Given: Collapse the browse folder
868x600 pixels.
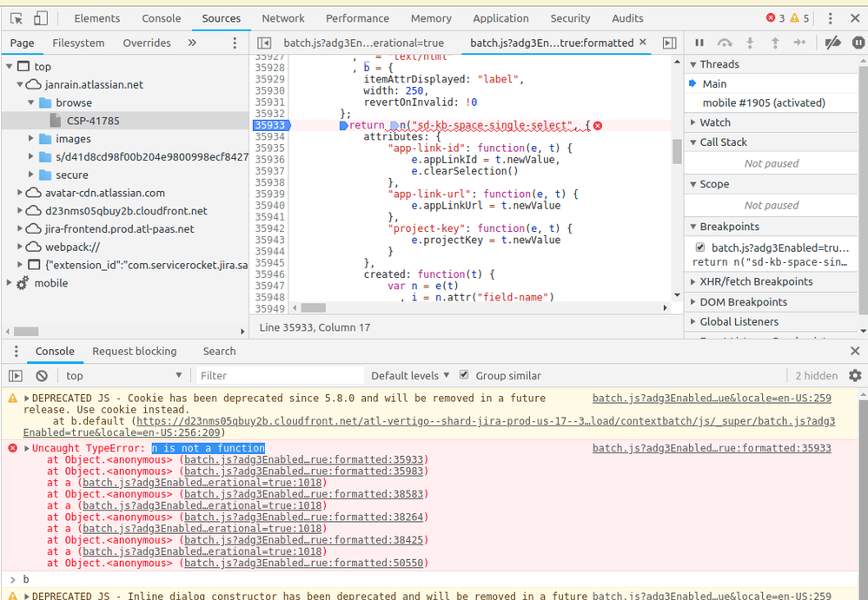Looking at the screenshot, I should [31, 102].
